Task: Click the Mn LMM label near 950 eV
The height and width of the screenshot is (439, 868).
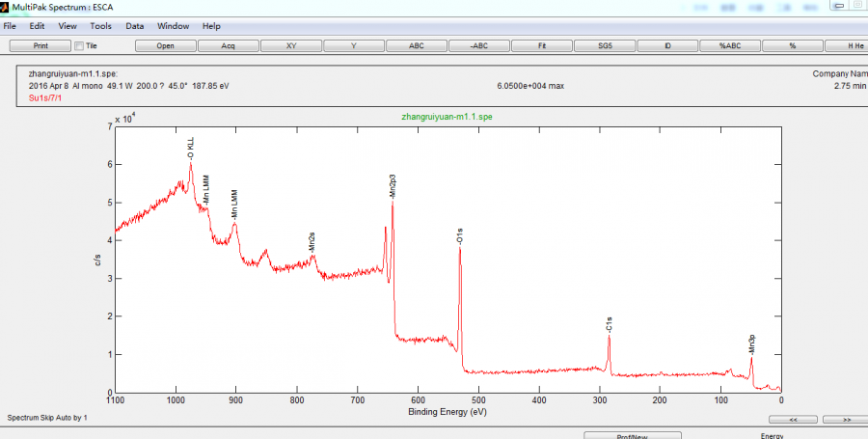Action: [x=206, y=192]
